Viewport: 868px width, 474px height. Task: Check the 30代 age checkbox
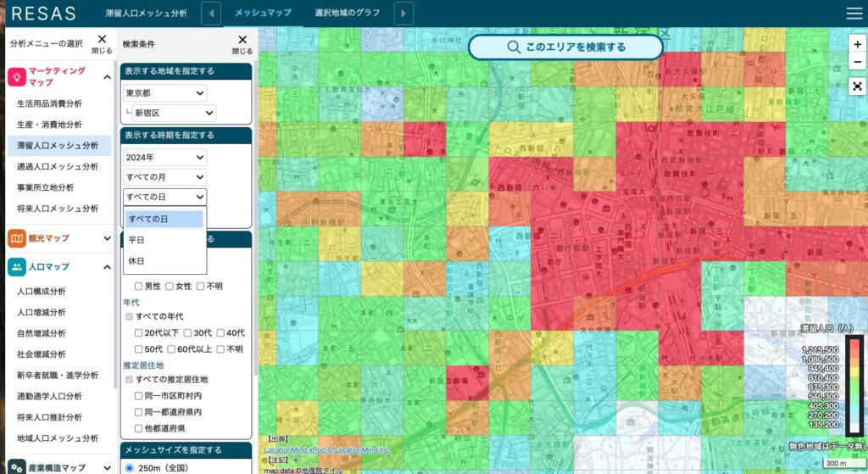[x=188, y=333]
